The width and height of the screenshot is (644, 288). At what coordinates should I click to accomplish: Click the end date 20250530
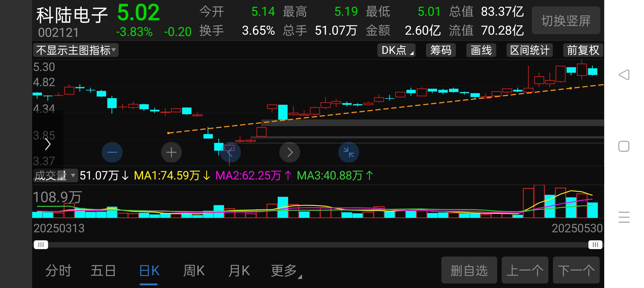[x=577, y=228]
